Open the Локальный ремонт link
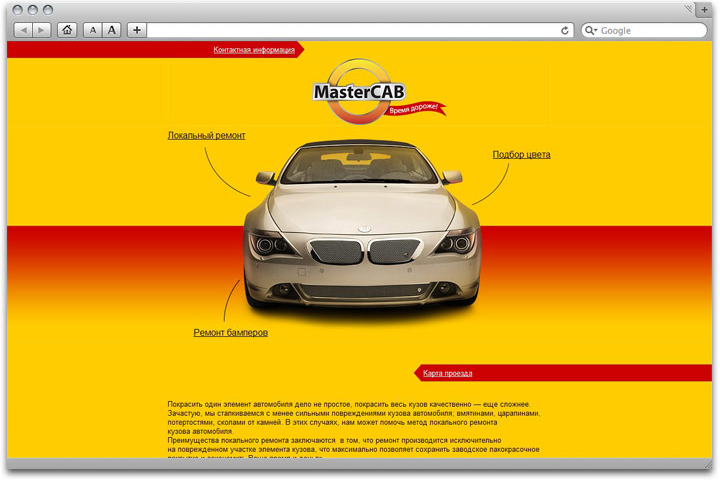Image resolution: width=720 pixels, height=480 pixels. point(206,136)
